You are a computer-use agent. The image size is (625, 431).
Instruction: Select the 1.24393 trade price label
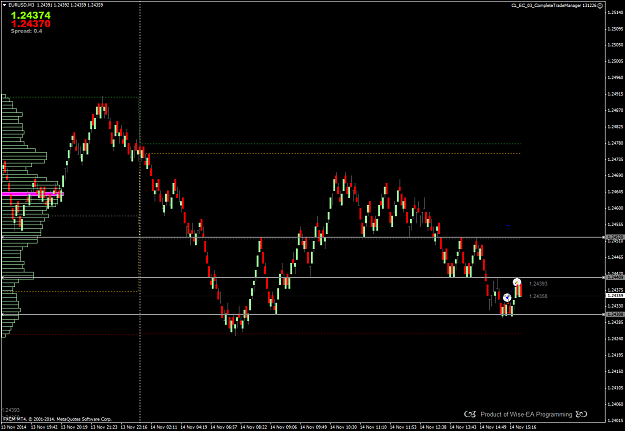tap(538, 284)
